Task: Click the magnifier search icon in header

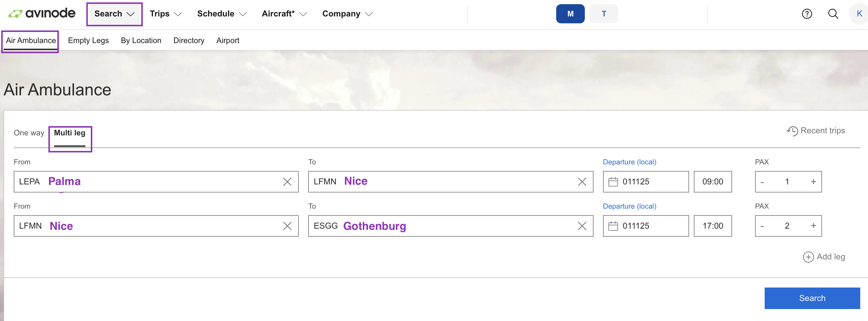Action: 833,14
